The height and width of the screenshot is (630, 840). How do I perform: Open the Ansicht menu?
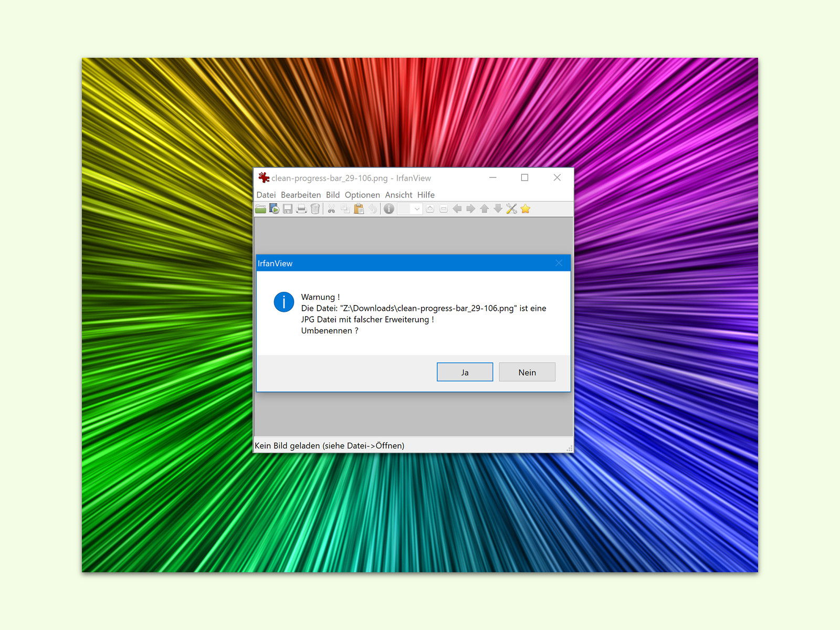pyautogui.click(x=399, y=195)
